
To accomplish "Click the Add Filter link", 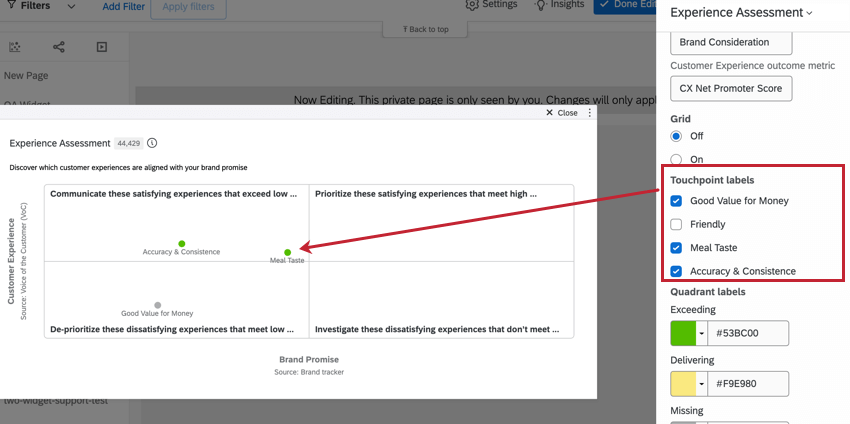I will coord(124,7).
